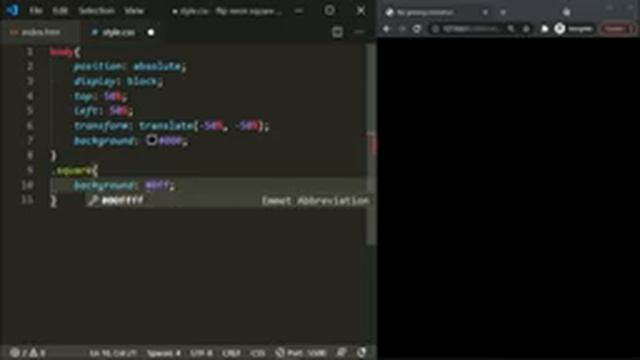Click the CRLF line ending status
Image resolution: width=640 pixels, height=360 pixels.
231,353
